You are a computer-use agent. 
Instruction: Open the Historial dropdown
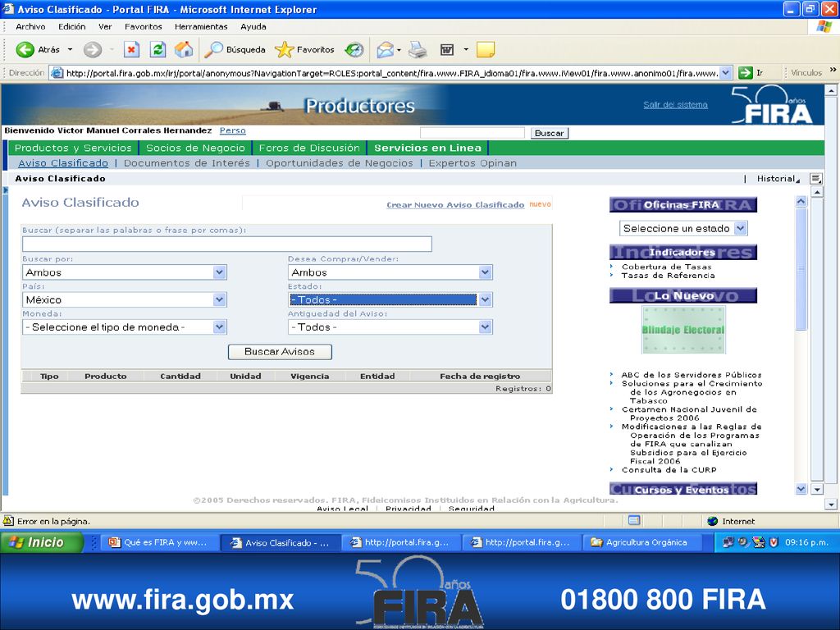(x=778, y=178)
